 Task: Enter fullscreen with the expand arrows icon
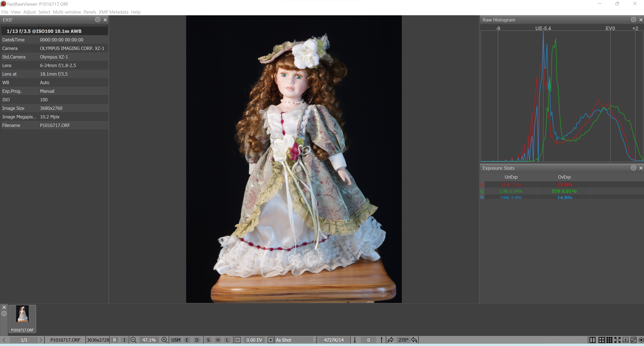(x=618, y=340)
